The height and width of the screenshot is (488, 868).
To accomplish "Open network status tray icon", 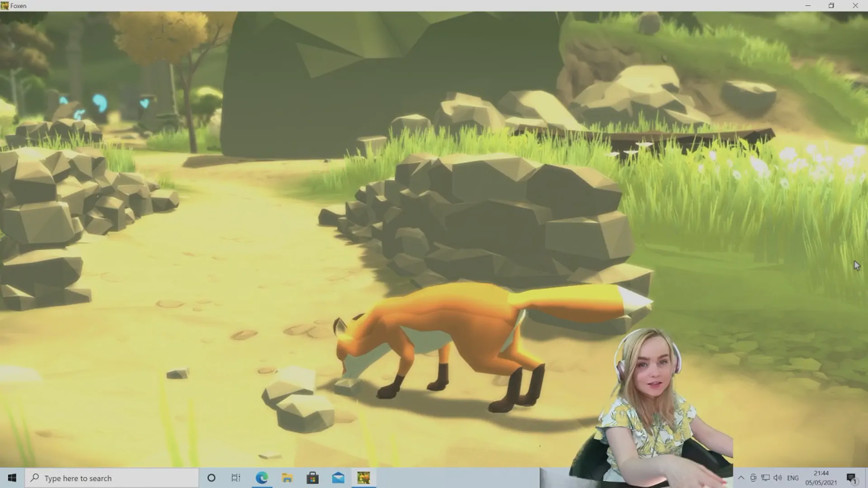I will click(765, 478).
